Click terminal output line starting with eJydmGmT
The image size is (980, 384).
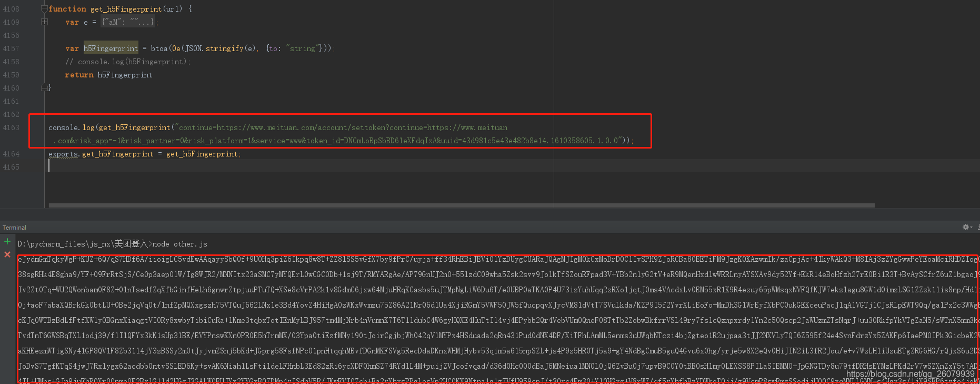(x=497, y=259)
